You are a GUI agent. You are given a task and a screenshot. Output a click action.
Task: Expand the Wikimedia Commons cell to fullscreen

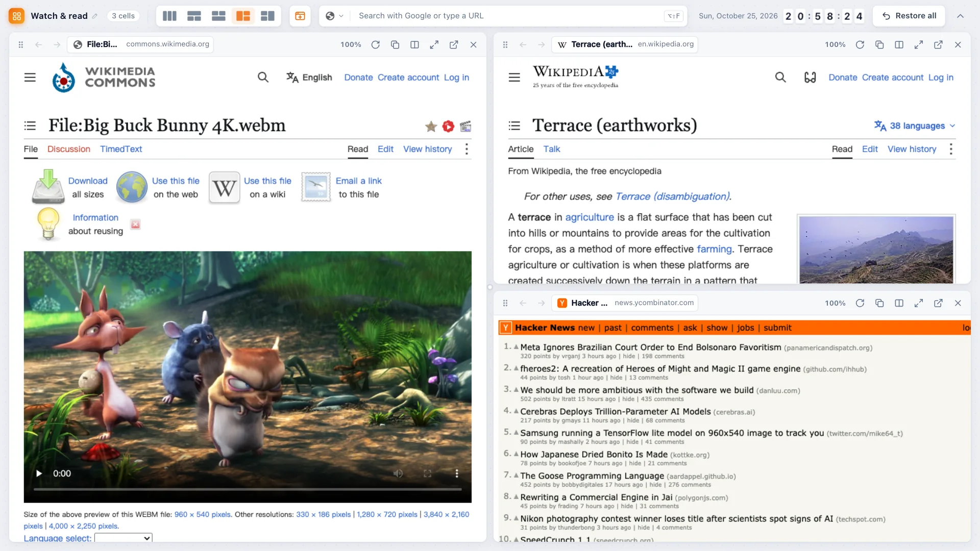click(x=434, y=44)
